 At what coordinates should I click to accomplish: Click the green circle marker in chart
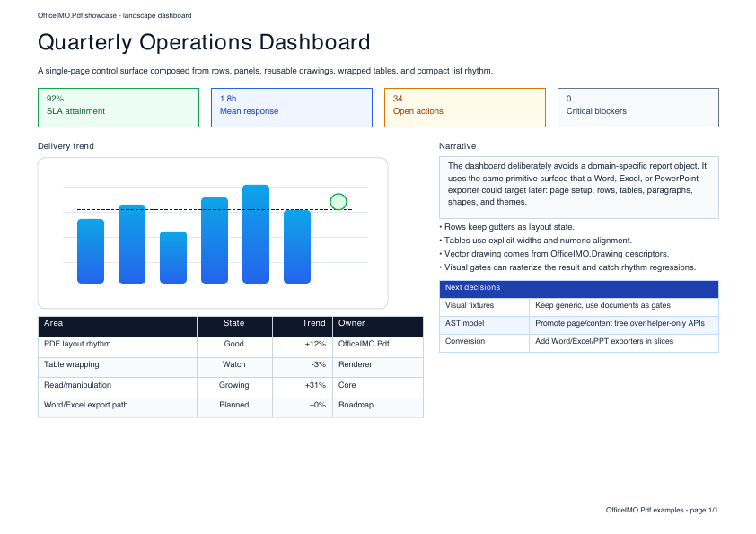[x=338, y=202]
